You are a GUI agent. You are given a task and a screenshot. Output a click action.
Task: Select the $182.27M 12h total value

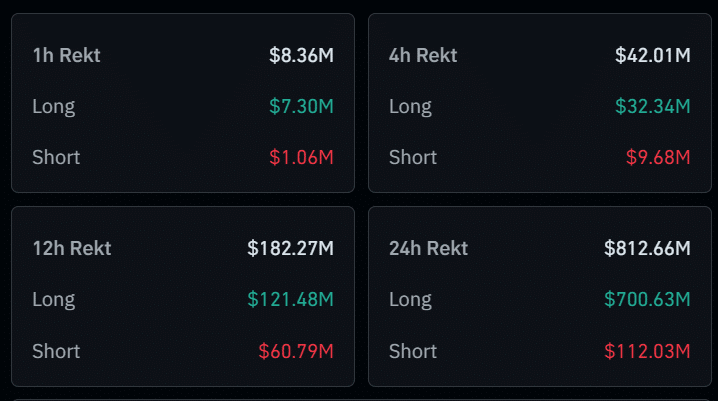pos(291,248)
